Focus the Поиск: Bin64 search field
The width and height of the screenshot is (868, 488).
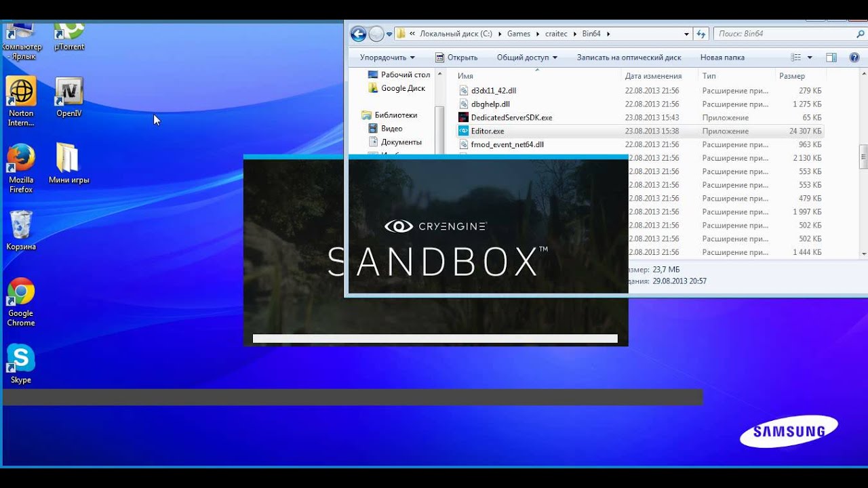[x=789, y=33]
